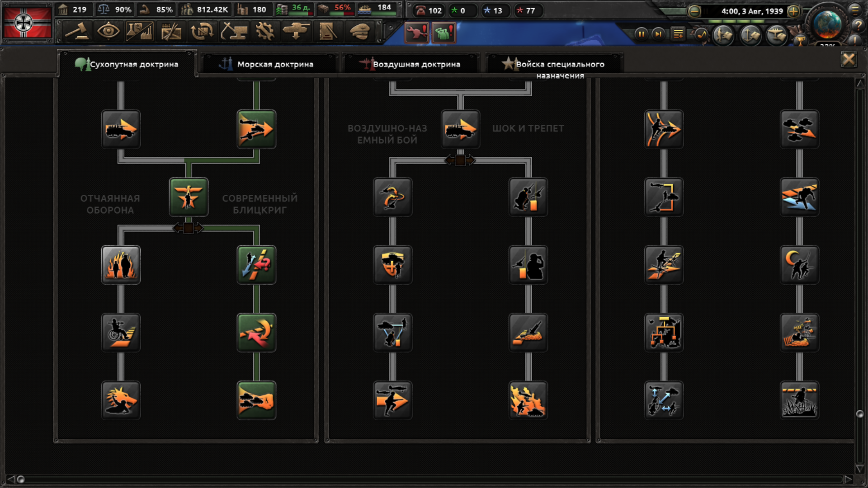Pause the game
The height and width of the screenshot is (488, 868).
641,34
